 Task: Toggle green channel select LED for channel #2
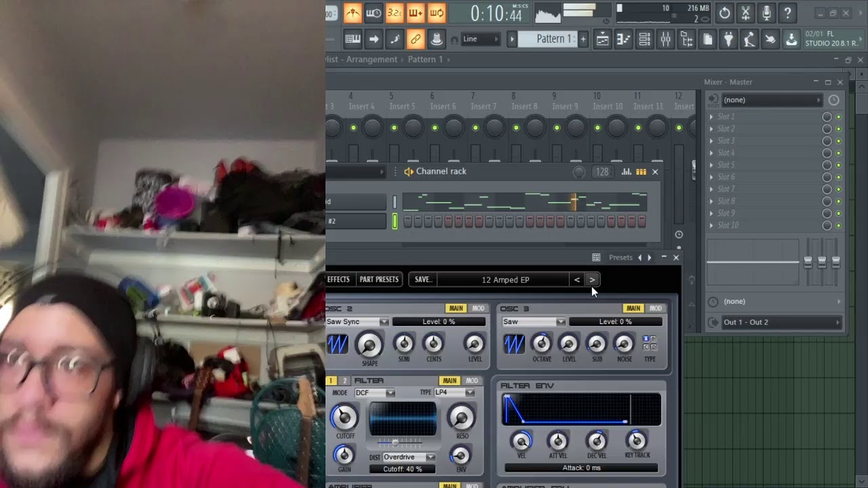pyautogui.click(x=395, y=221)
